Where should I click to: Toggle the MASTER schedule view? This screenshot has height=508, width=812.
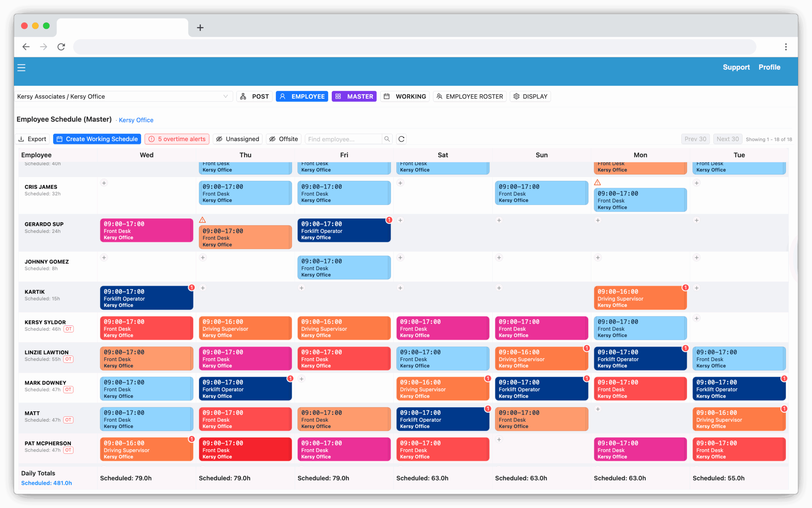click(x=354, y=96)
